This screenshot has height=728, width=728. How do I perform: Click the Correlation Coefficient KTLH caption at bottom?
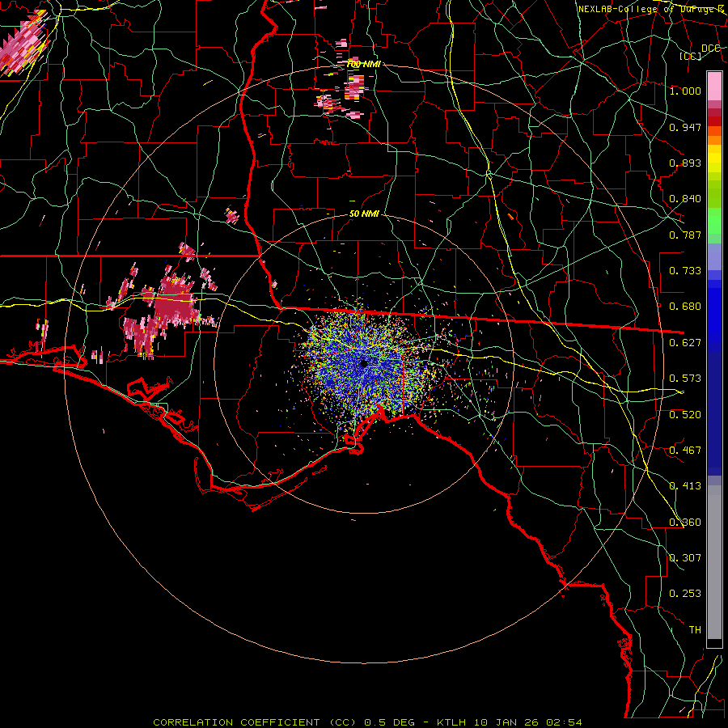(367, 722)
